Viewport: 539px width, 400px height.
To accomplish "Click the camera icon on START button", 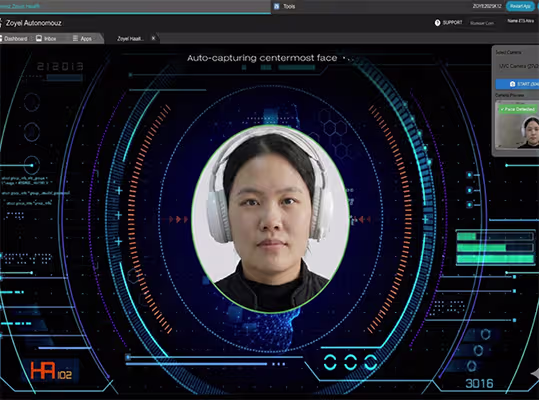I will pos(512,84).
